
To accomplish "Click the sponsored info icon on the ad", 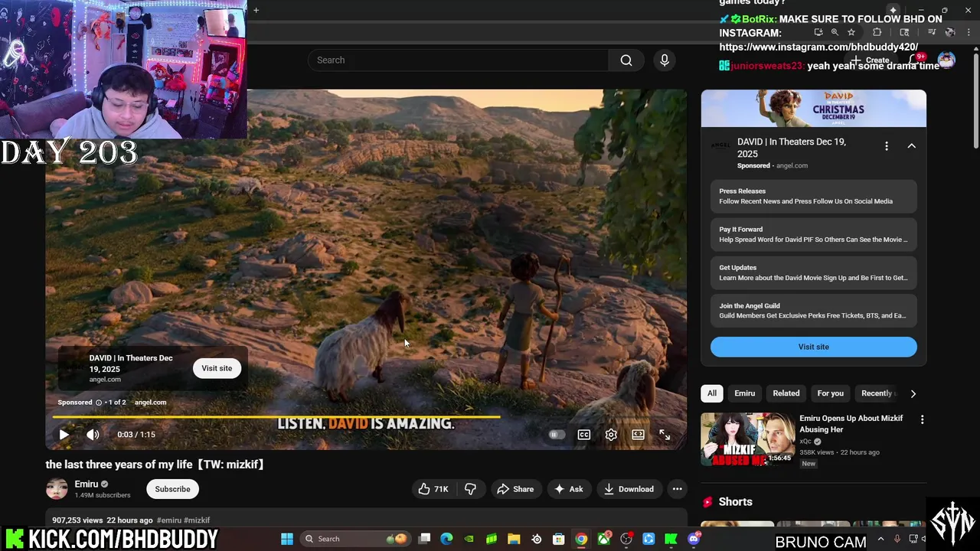I will click(x=99, y=403).
